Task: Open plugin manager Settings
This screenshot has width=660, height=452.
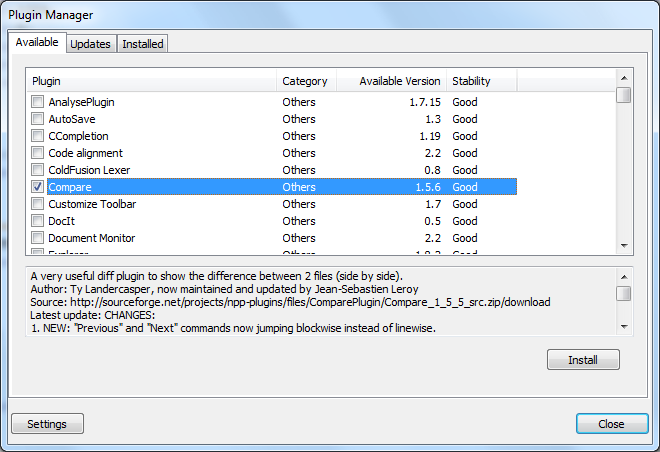Action: pos(47,424)
